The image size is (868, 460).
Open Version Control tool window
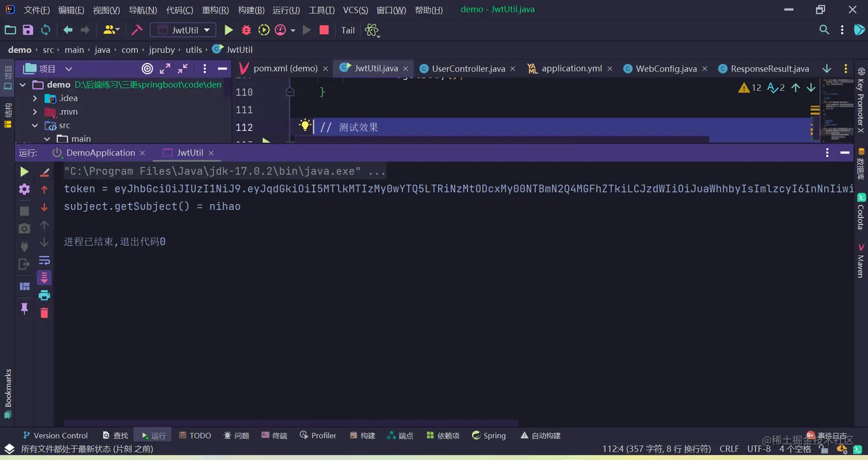[x=55, y=435]
